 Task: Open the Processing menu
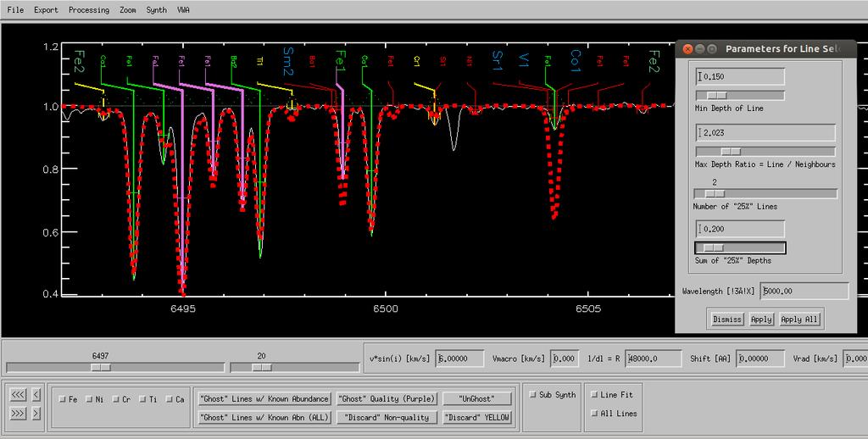pyautogui.click(x=88, y=10)
